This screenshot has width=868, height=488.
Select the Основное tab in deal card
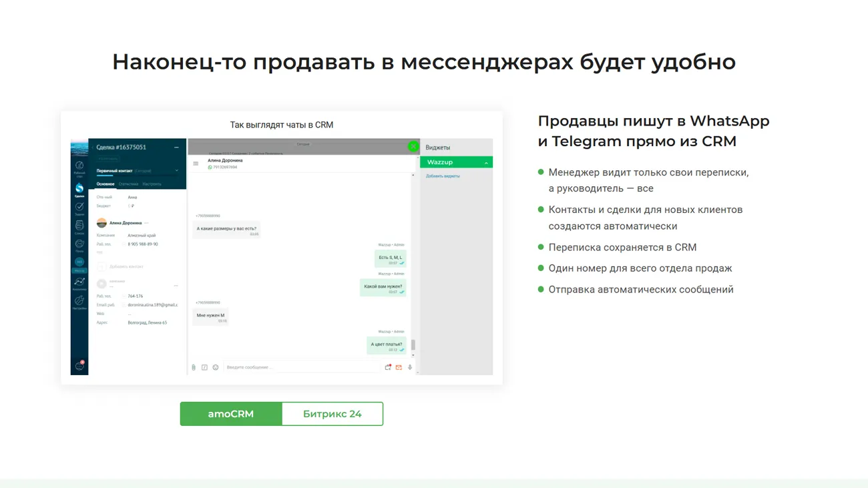105,184
